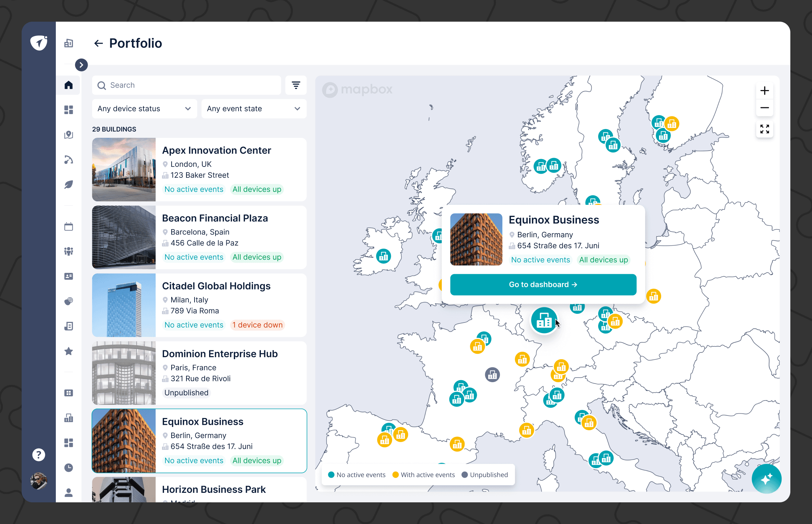
Task: Click the Apex Innovation Center thumbnail
Action: pos(124,170)
